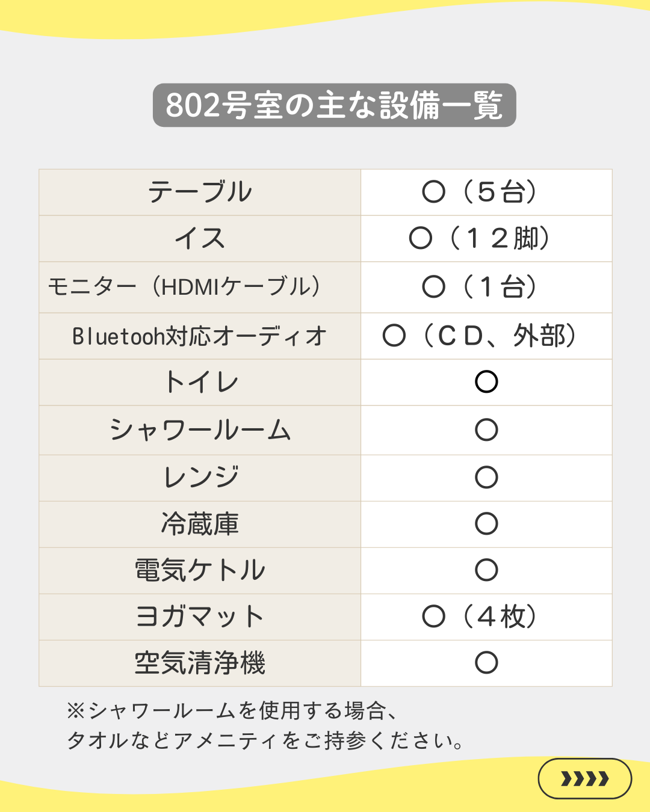This screenshot has height=812, width=650.
Task: Click the ヨガマット label cell
Action: point(200,617)
